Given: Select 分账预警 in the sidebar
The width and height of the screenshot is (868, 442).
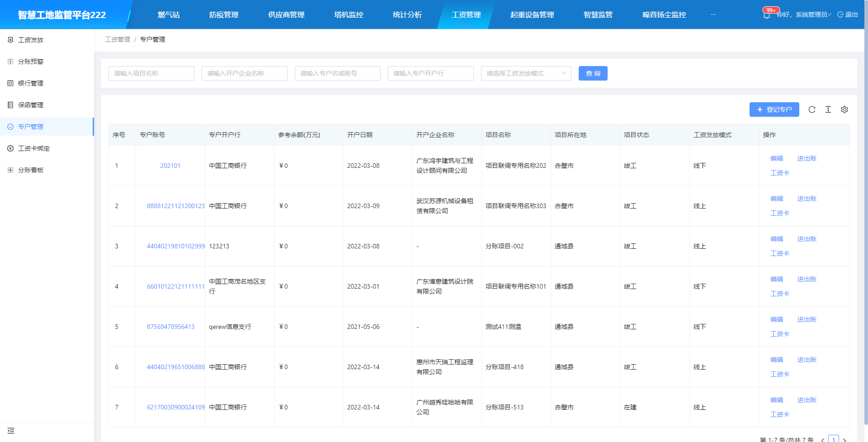Looking at the screenshot, I should (47, 62).
